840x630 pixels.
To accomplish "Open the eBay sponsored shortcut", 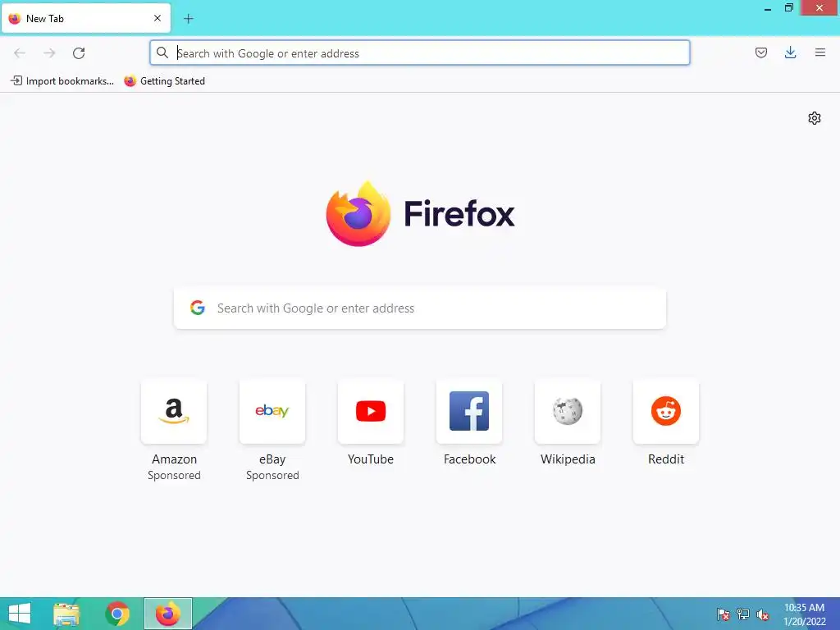I will click(272, 412).
